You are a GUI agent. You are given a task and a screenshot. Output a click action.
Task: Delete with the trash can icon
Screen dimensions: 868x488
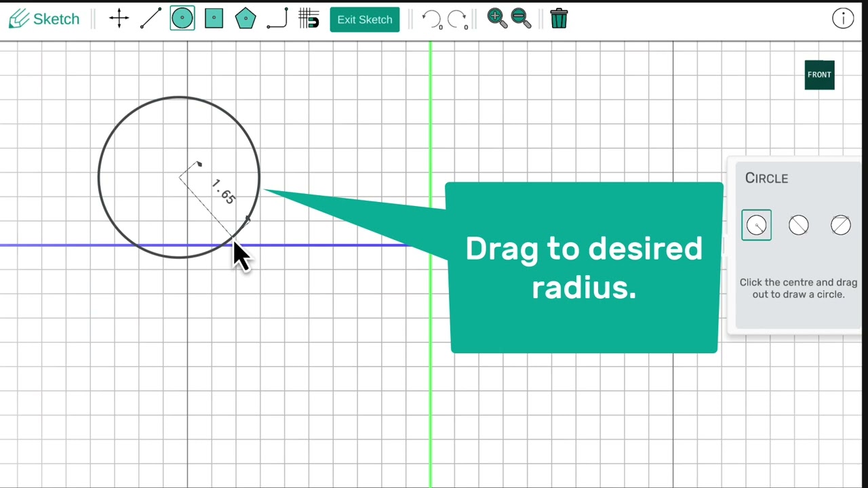559,18
